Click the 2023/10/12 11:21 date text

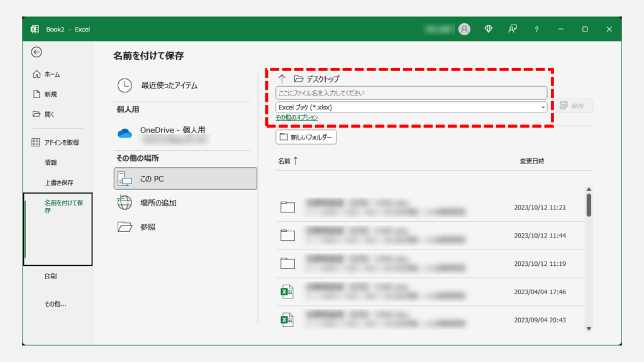[x=540, y=207]
